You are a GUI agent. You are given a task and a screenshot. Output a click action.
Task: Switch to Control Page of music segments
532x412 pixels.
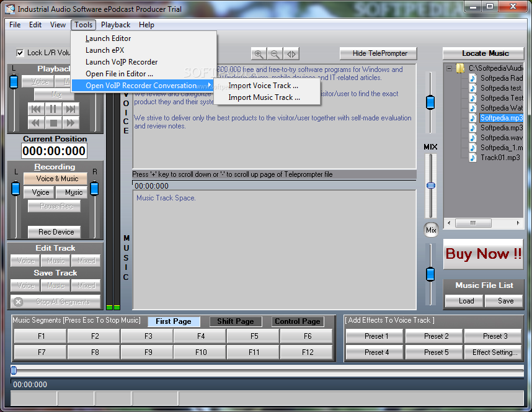[x=298, y=321]
